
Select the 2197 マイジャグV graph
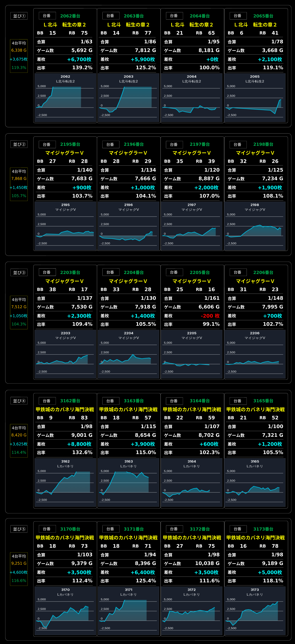click(x=192, y=226)
